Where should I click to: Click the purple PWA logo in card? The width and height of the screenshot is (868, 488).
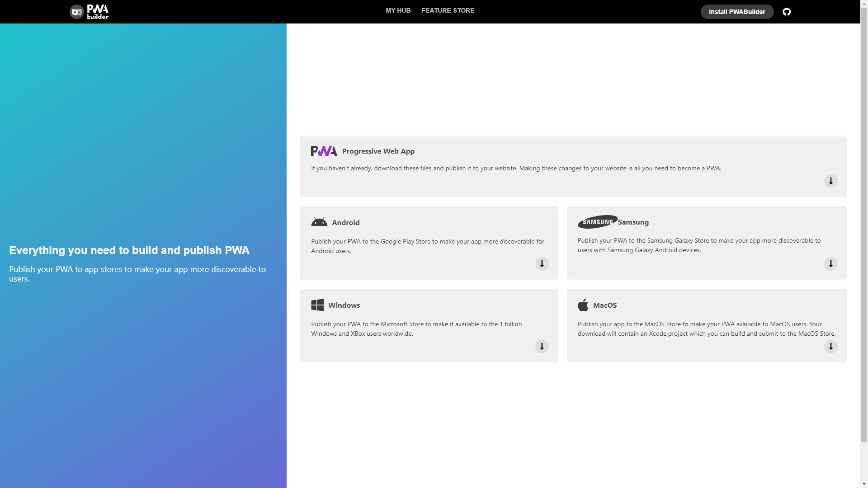coord(324,151)
